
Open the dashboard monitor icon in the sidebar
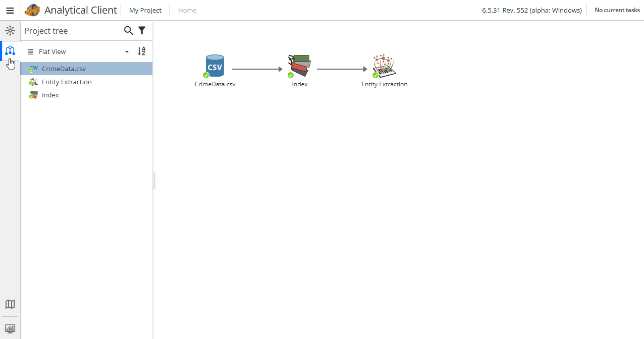[x=10, y=328]
